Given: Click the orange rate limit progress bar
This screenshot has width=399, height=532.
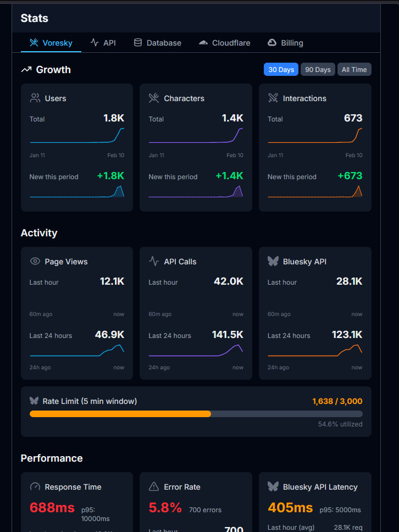Looking at the screenshot, I should (x=120, y=414).
